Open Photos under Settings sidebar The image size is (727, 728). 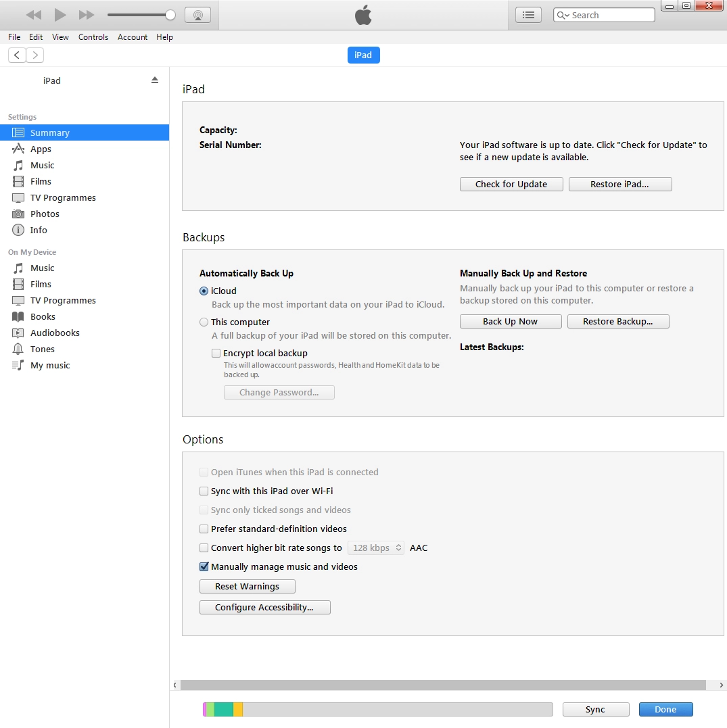pyautogui.click(x=45, y=214)
